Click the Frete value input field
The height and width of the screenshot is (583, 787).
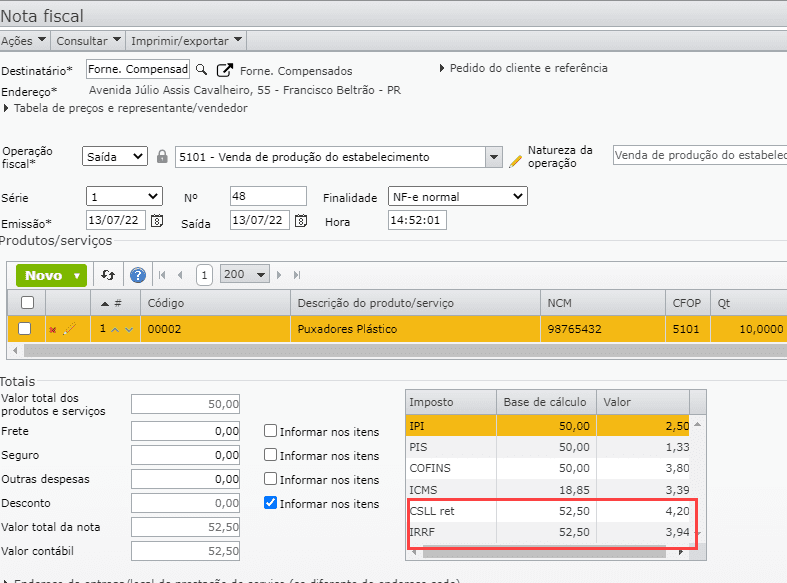point(187,432)
